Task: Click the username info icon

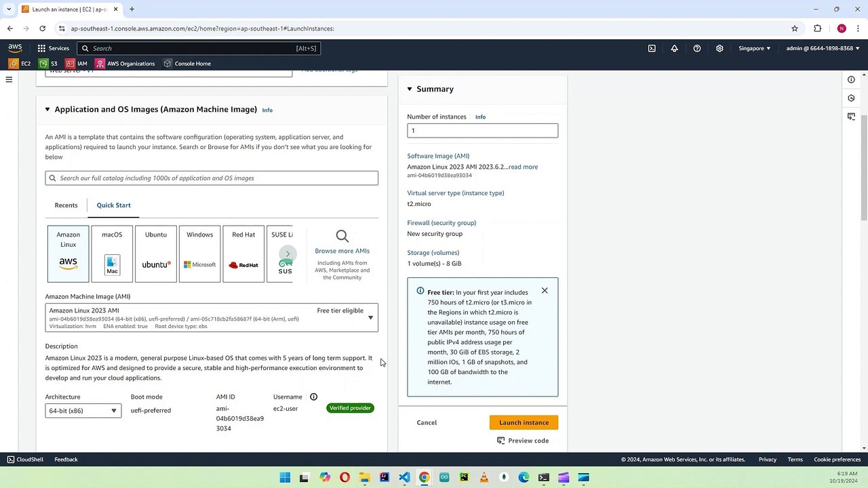Action: pos(313,396)
